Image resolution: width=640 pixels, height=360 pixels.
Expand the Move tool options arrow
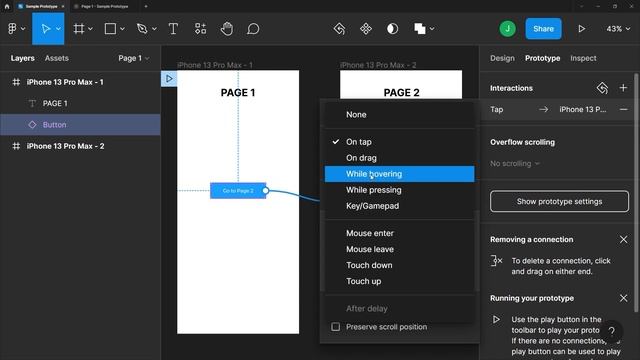click(58, 29)
